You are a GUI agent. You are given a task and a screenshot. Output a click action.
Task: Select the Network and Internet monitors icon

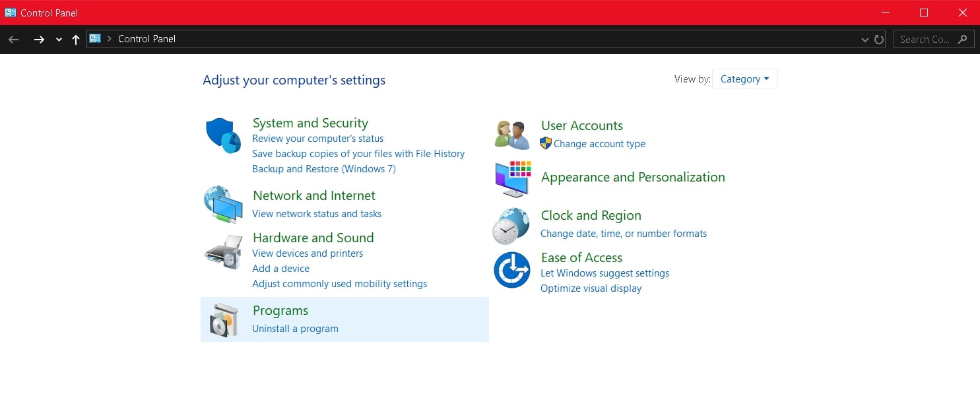[222, 204]
